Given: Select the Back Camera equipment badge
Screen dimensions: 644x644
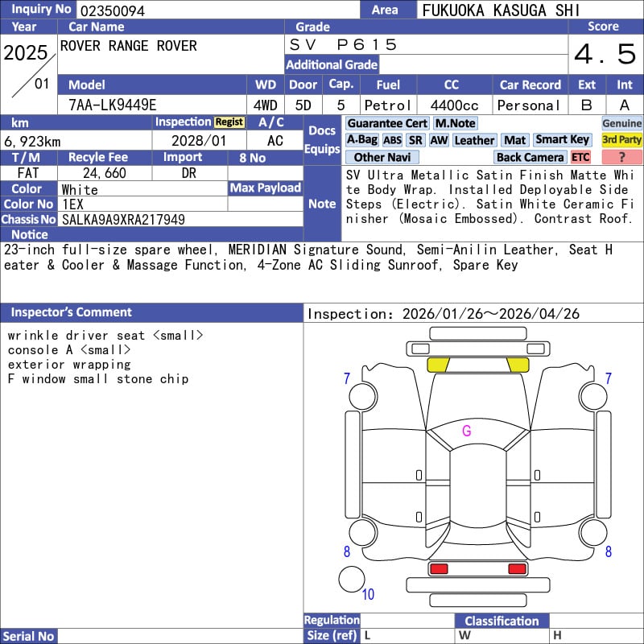Looking at the screenshot, I should click(530, 157).
